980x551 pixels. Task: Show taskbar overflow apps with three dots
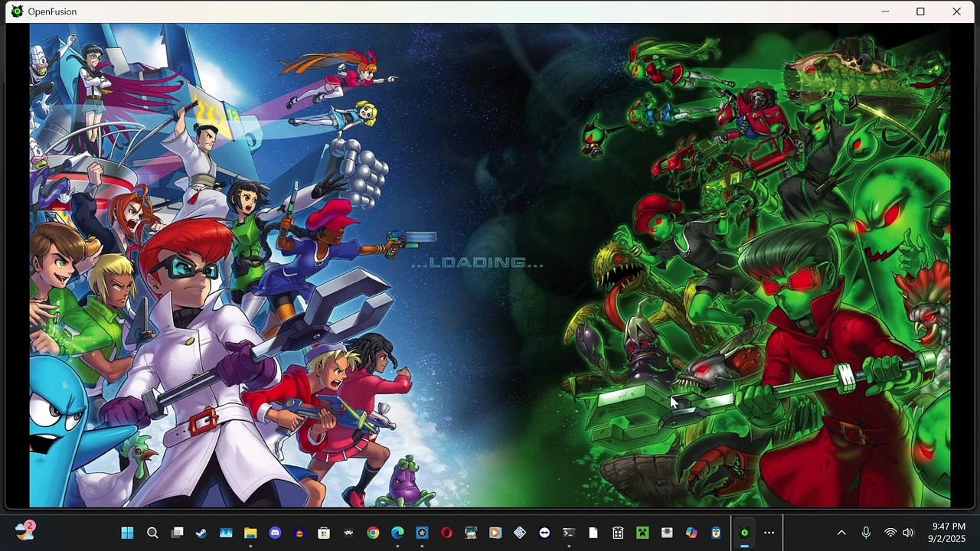[x=769, y=533]
